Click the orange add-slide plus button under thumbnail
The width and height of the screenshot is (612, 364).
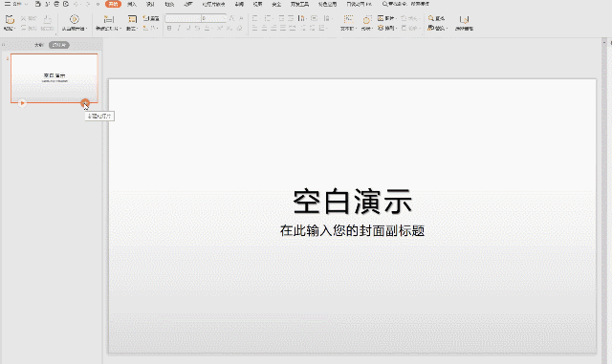[85, 103]
